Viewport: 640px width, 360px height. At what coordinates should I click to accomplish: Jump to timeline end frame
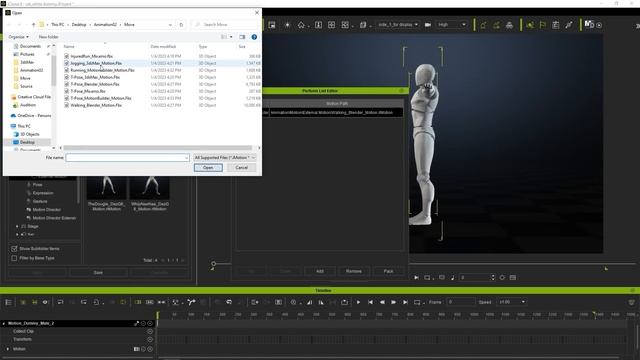coord(405,302)
